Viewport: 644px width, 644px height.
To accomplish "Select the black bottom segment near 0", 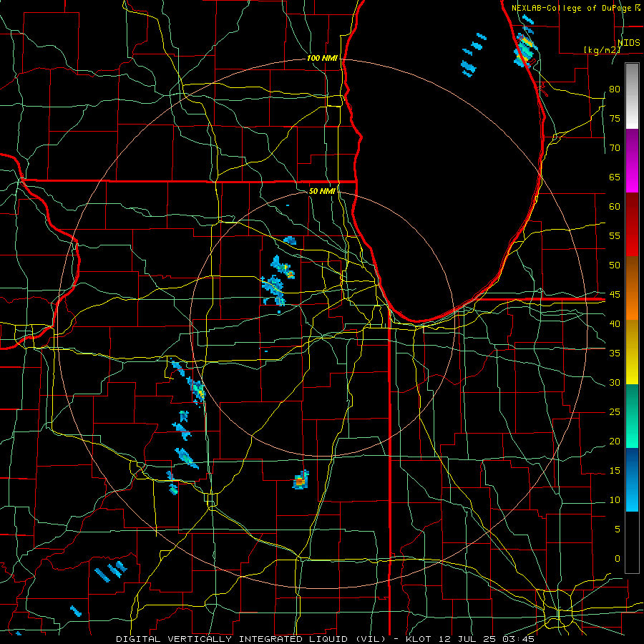I will coord(632,542).
